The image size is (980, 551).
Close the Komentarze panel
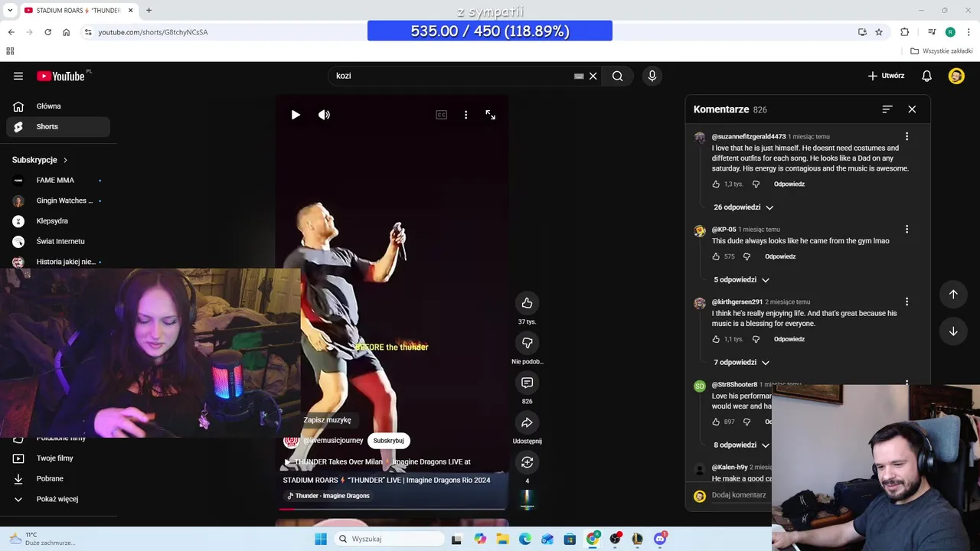[x=912, y=109]
